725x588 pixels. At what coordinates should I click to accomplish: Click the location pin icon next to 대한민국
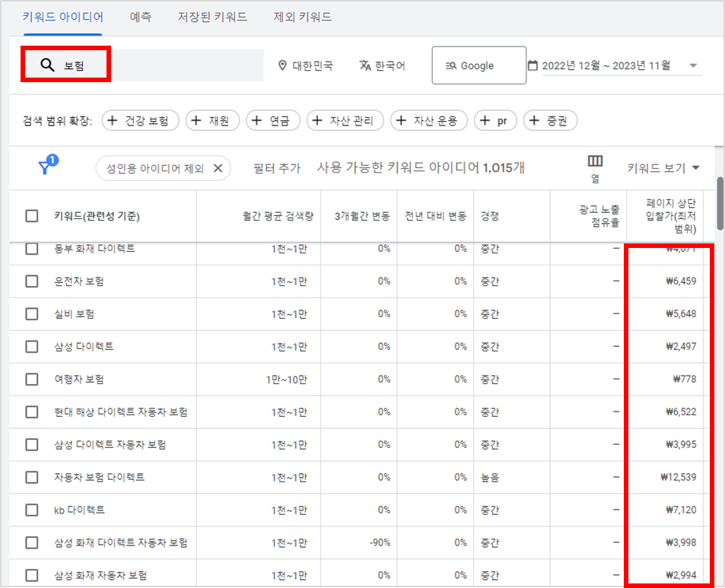click(x=282, y=65)
